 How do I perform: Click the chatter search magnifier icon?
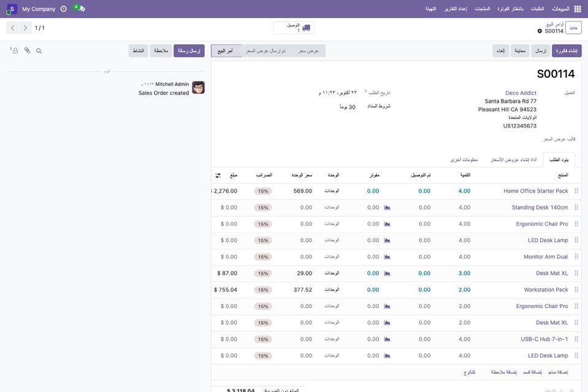[39, 51]
